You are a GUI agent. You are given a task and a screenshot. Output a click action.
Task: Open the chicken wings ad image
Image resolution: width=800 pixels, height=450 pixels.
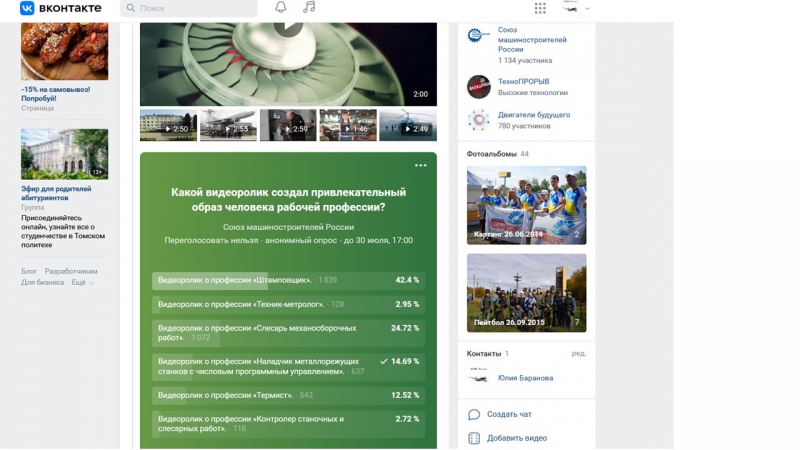64,51
